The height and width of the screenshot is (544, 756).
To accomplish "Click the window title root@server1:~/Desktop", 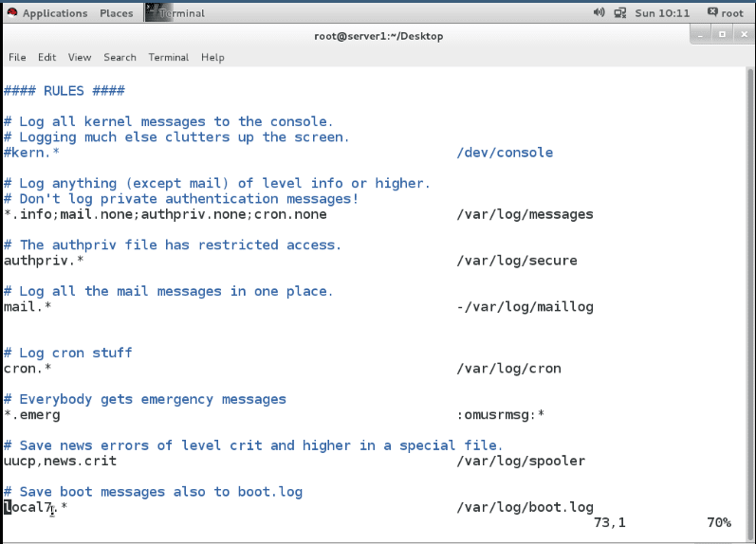I will coord(378,36).
